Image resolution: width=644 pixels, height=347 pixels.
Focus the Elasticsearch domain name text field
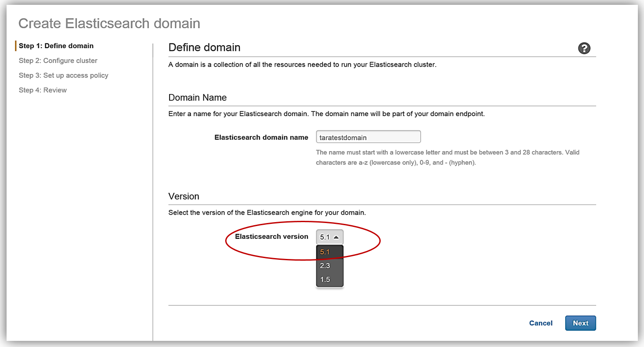(368, 137)
